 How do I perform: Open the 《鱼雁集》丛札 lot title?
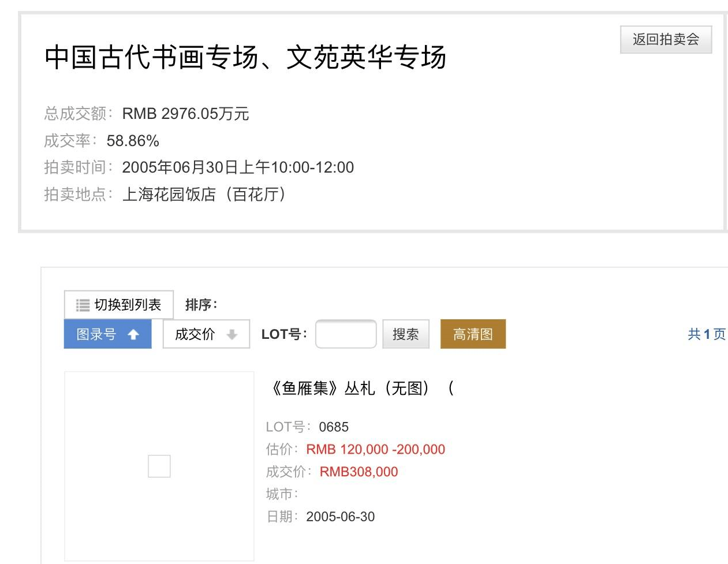363,389
